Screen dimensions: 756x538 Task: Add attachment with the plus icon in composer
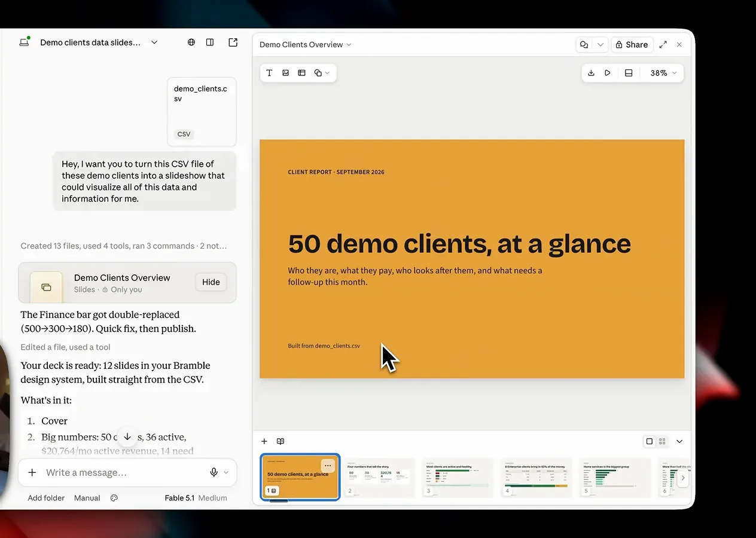pos(32,472)
